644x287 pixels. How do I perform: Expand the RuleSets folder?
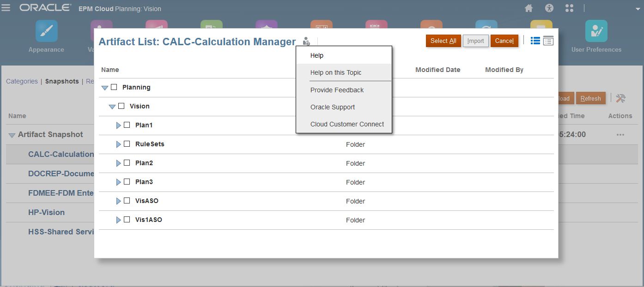[119, 143]
